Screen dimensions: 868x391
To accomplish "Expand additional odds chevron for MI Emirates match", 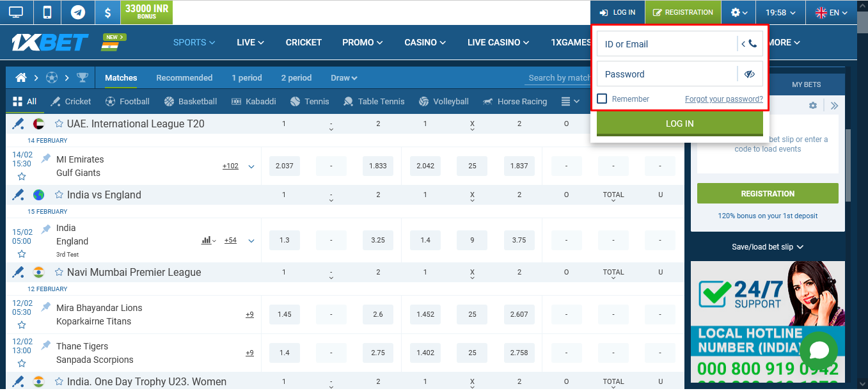I will [251, 165].
